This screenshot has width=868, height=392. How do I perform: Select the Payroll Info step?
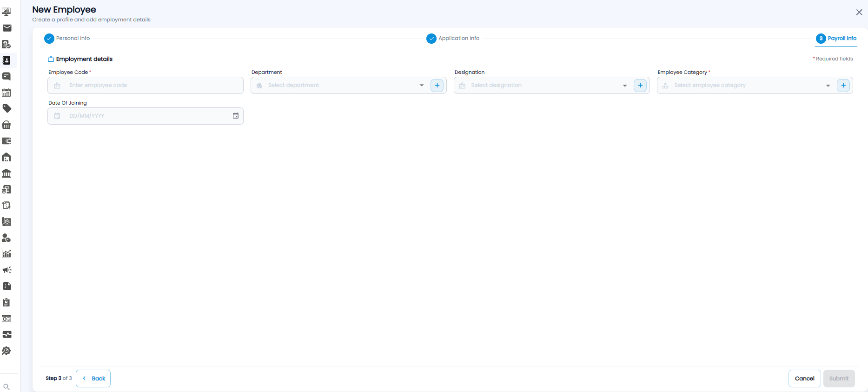(836, 38)
